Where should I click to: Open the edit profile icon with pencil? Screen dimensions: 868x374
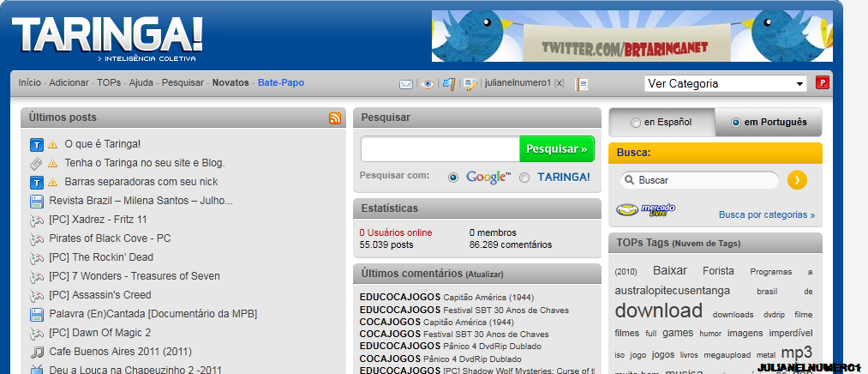[470, 84]
